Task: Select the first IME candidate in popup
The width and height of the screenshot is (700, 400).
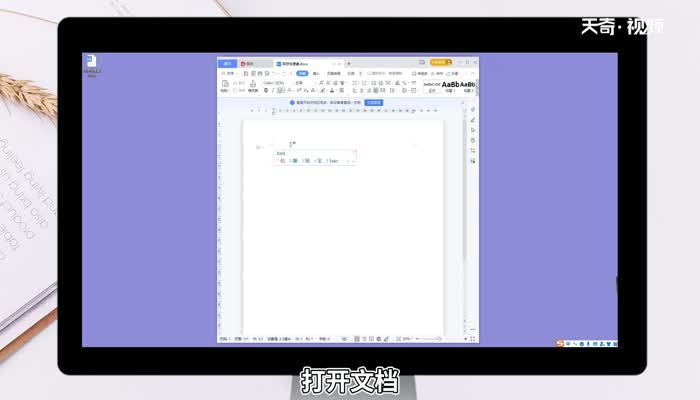Action: click(x=281, y=161)
